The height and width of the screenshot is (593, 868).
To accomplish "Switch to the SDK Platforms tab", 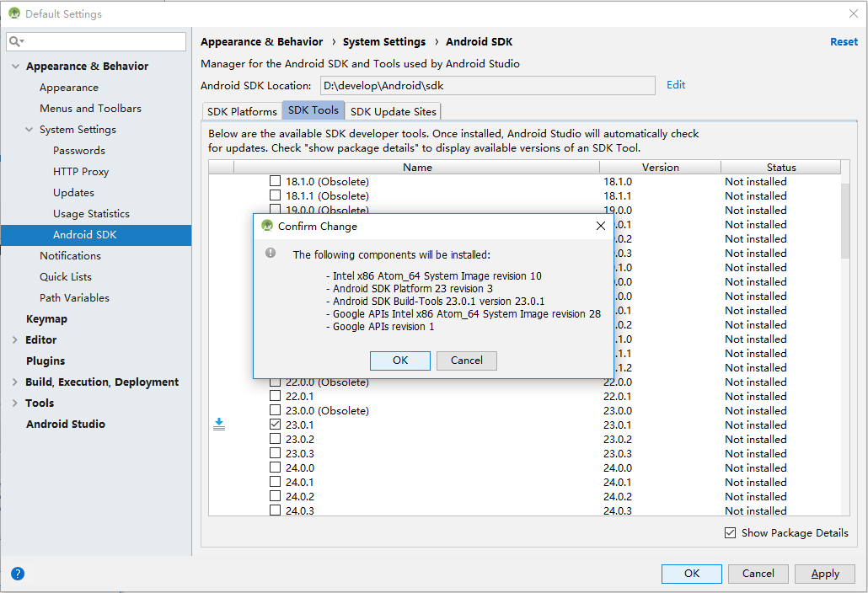I will tap(242, 111).
